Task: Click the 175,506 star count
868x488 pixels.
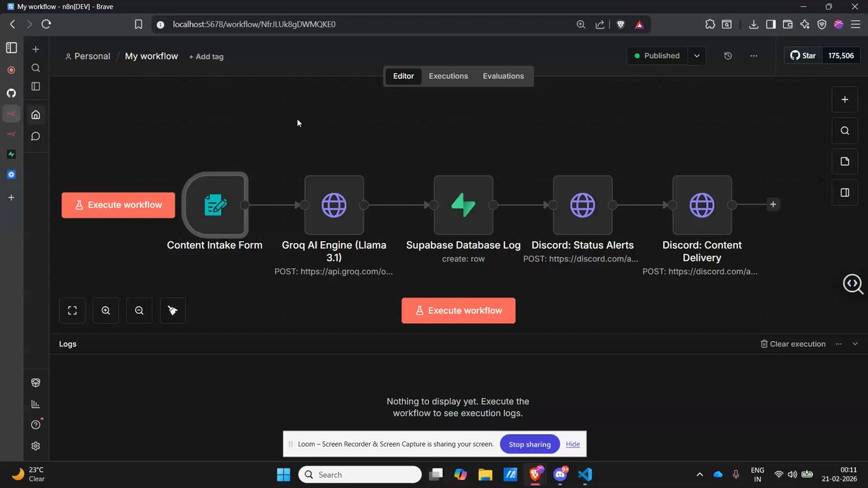Action: click(841, 56)
